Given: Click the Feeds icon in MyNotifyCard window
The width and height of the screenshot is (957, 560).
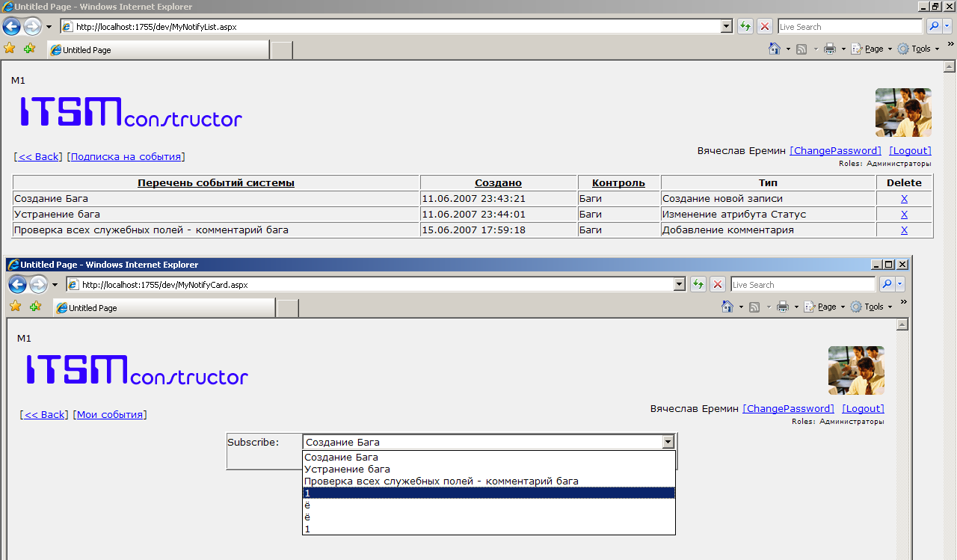Looking at the screenshot, I should (754, 307).
